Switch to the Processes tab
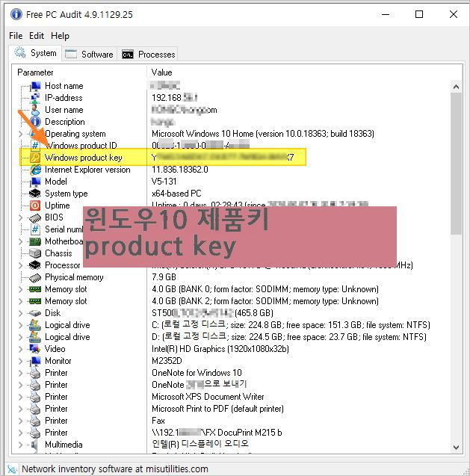The height and width of the screenshot is (476, 470). [x=149, y=54]
